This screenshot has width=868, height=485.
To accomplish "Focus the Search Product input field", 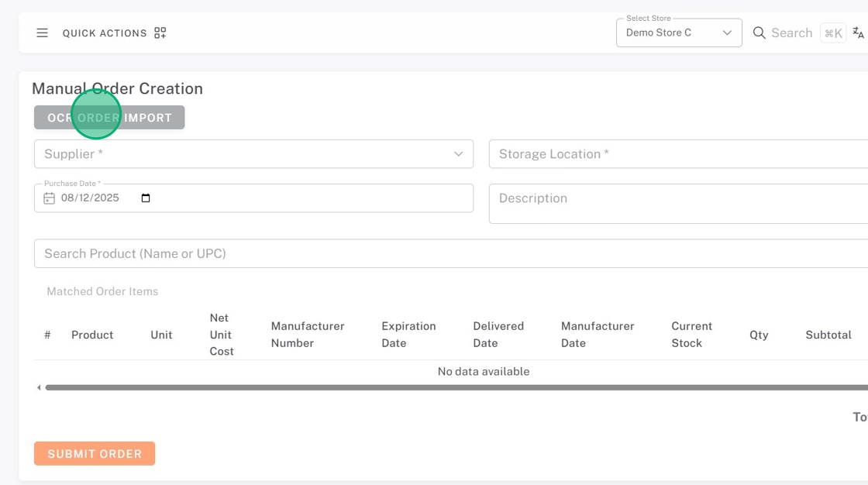I will [449, 253].
